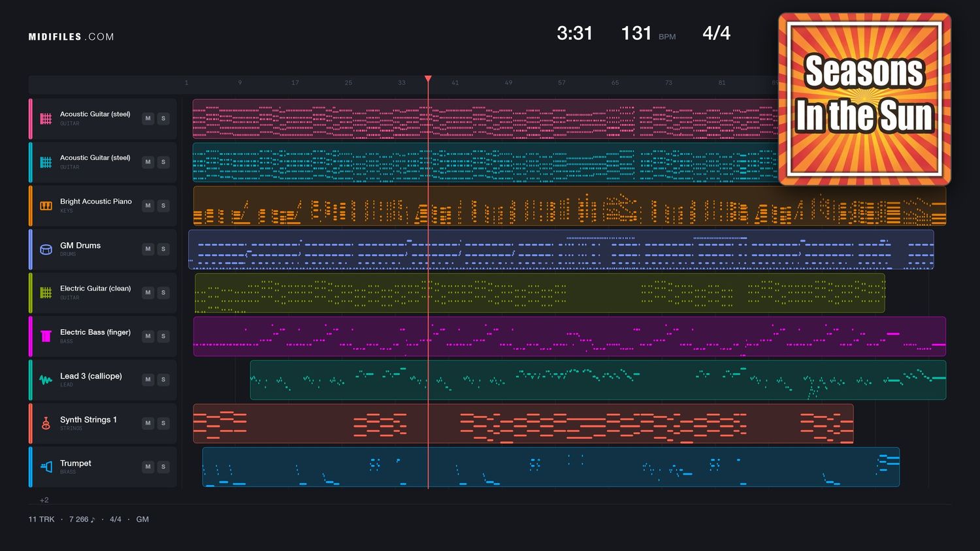Solo the Electric Guitar (clean) track
The image size is (980, 551).
click(163, 292)
